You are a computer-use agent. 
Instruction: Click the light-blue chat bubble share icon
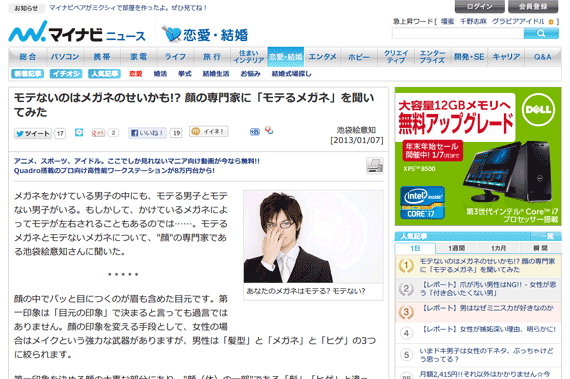[79, 133]
